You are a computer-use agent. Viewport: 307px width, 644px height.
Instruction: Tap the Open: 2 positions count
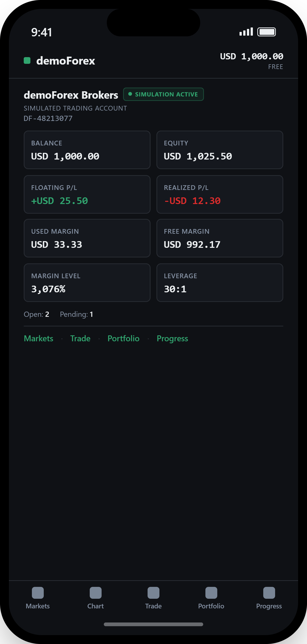click(37, 314)
